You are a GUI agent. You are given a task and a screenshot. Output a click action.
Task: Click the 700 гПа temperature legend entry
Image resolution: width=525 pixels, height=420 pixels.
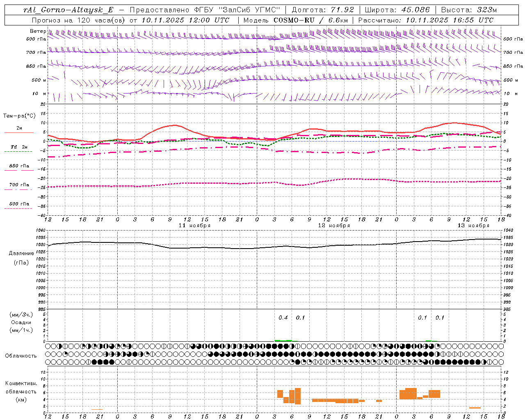click(x=19, y=185)
